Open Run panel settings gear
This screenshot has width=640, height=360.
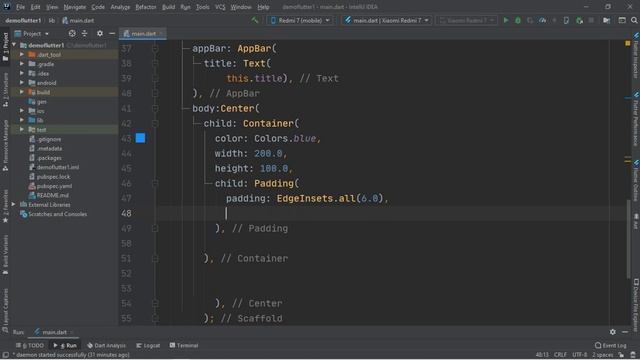613,332
